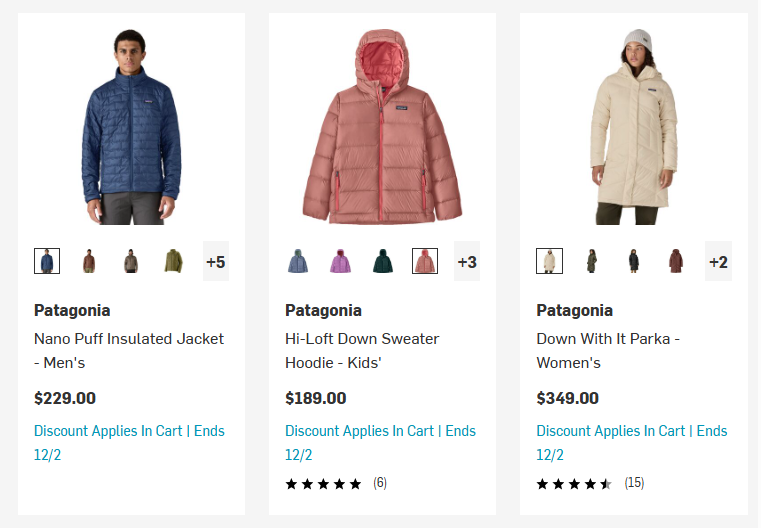Click the pink kids' hoodie product image
The height and width of the screenshot is (528, 761).
pyautogui.click(x=382, y=126)
